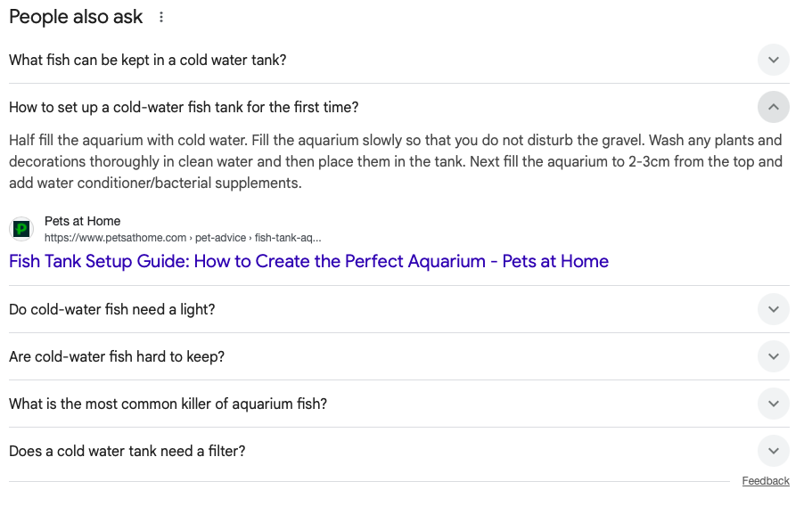The width and height of the screenshot is (812, 506).
Task: Collapse the first-time tank setup answer chevron
Action: pyautogui.click(x=773, y=107)
